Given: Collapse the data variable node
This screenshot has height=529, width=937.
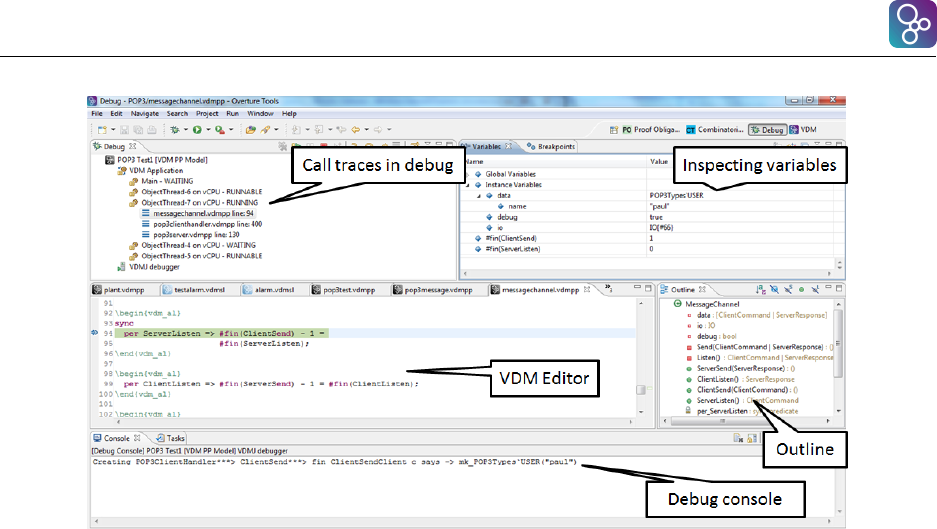Looking at the screenshot, I should coord(479,196).
